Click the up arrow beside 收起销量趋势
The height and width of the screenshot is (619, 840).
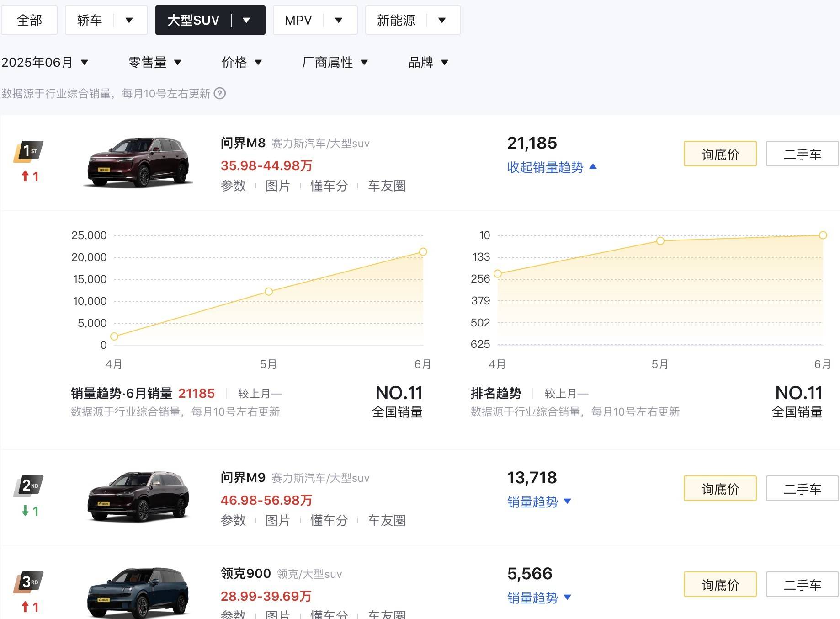[x=593, y=167]
